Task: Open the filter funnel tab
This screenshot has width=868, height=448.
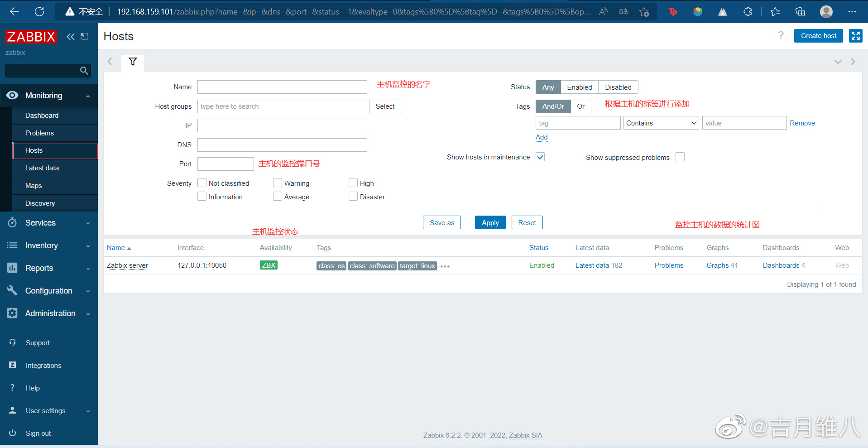Action: [133, 62]
